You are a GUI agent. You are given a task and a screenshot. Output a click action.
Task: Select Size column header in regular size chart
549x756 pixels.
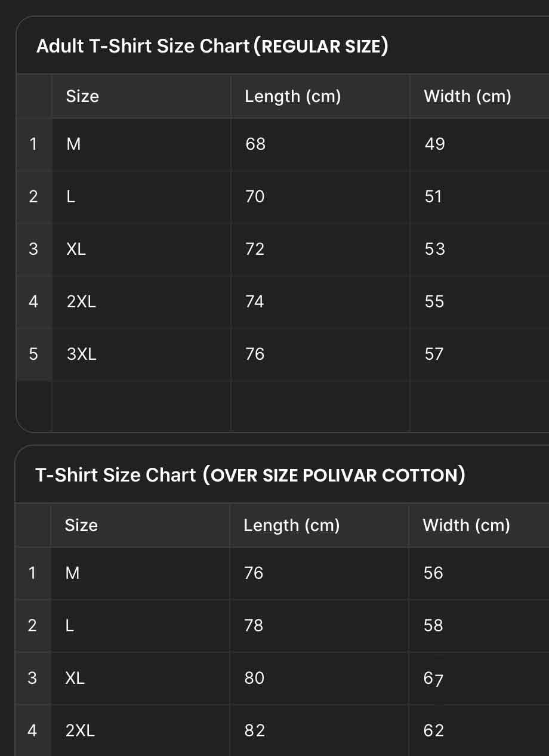point(82,96)
